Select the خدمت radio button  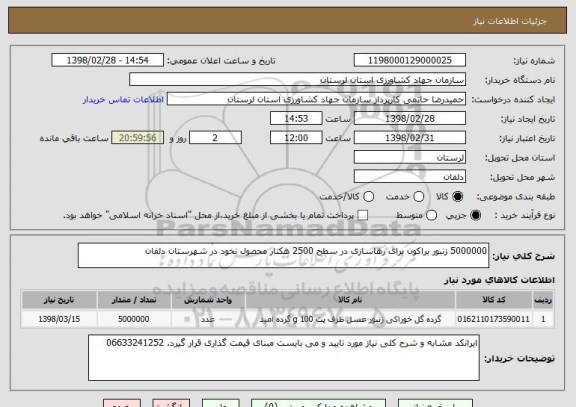click(419, 197)
